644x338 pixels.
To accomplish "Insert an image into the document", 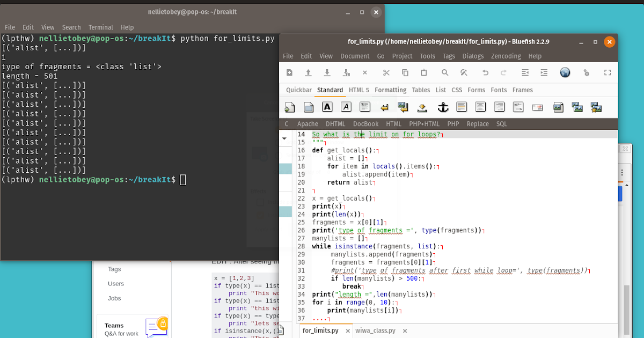I will pos(558,107).
